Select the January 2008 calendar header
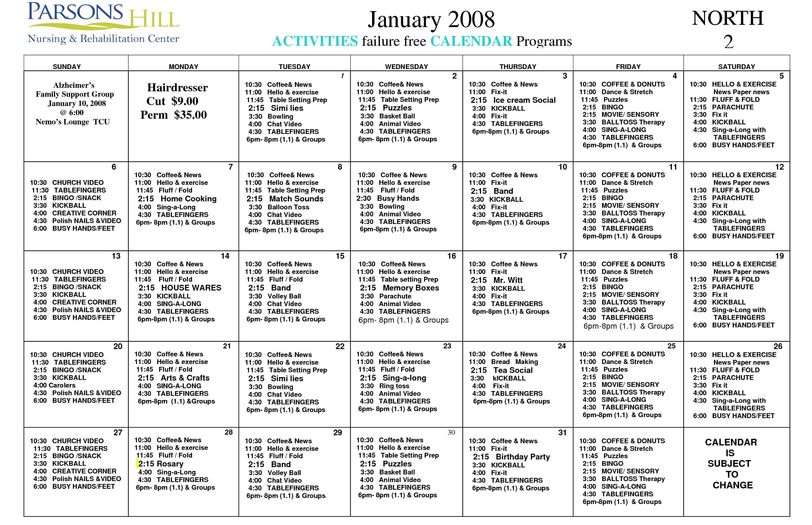 click(407, 17)
